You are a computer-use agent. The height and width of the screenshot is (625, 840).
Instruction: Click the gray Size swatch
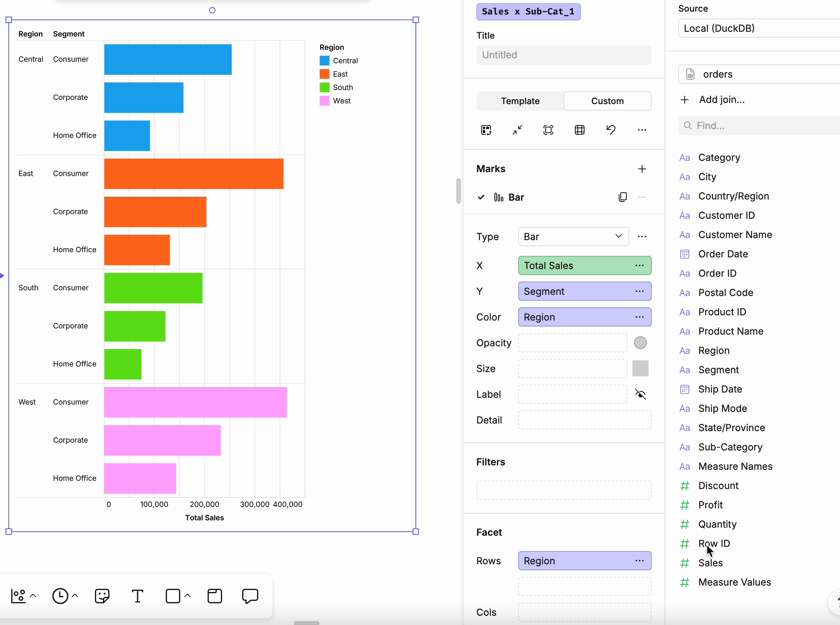tap(640, 368)
